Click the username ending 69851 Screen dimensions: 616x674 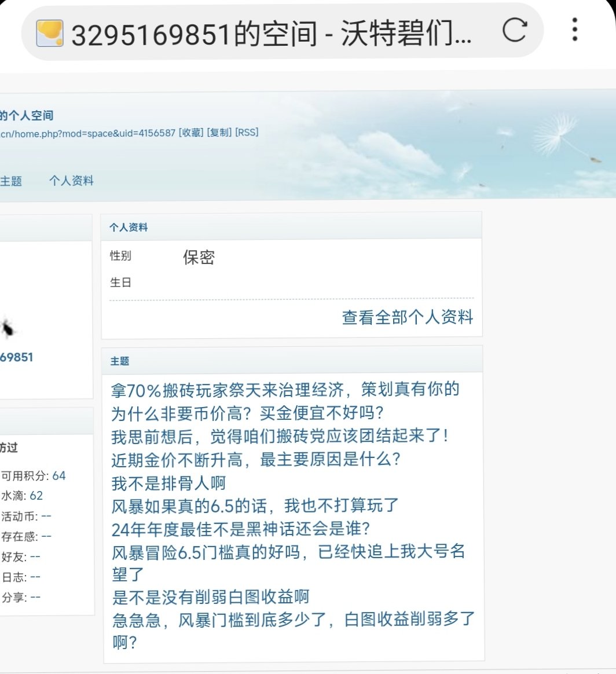16,357
